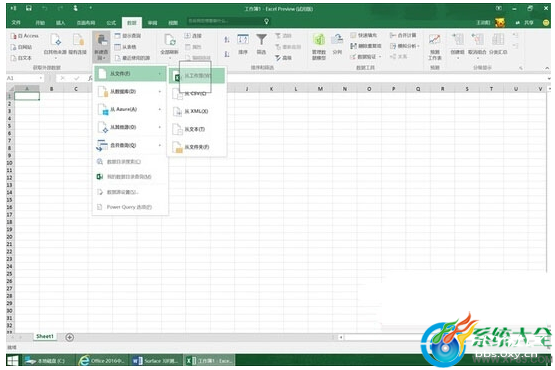Switch to the Insert (插入) tab
This screenshot has height=370, width=555.
pos(61,23)
